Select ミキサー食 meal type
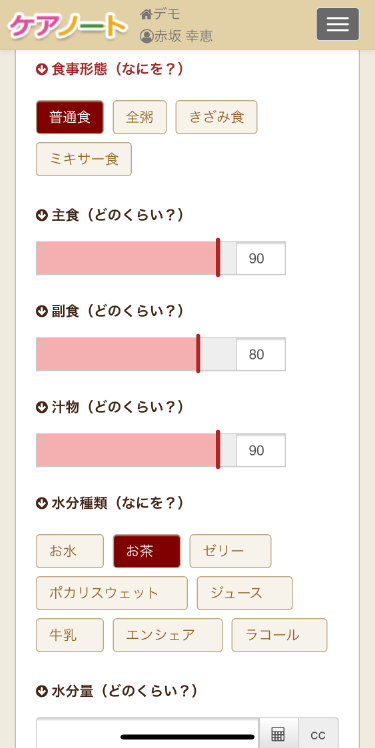Screen dimensions: 375x748 click(84, 159)
